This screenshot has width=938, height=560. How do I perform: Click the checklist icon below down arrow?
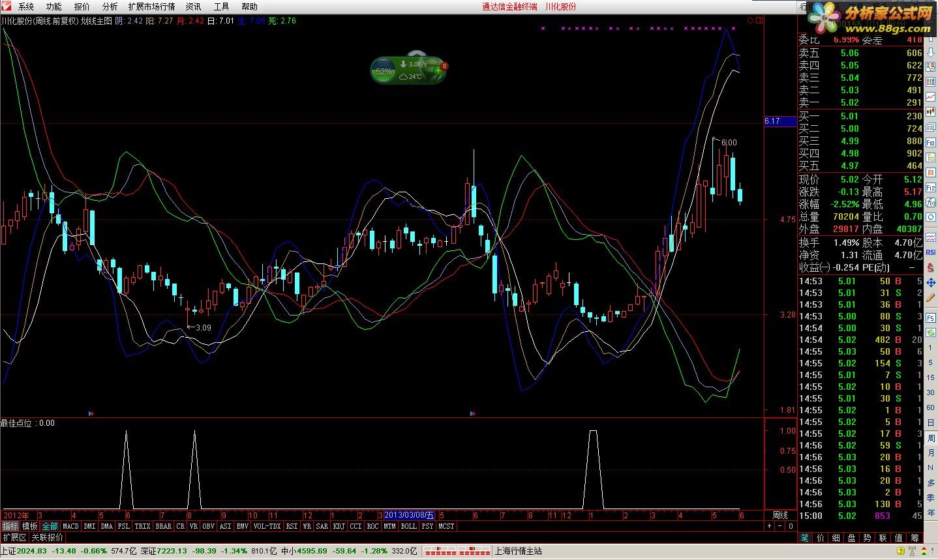point(931,65)
